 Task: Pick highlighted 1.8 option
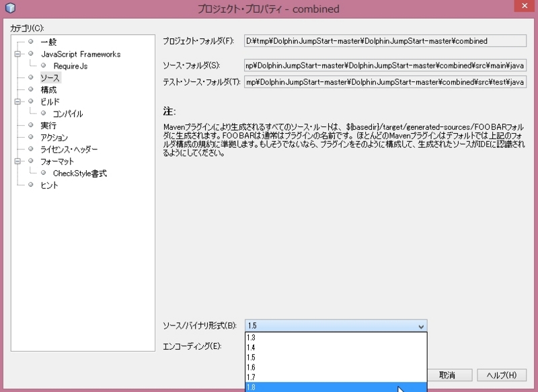(x=336, y=387)
